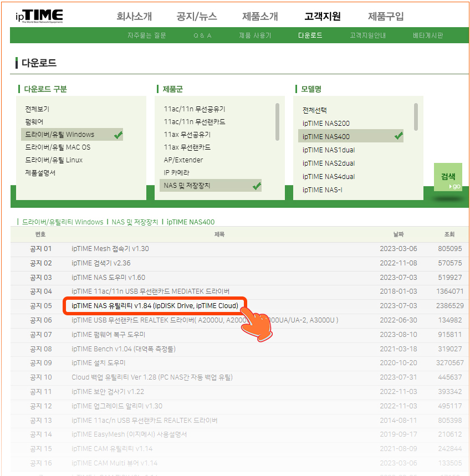Choose AP/Extender product group
Screen dimensions: 470x476
pyautogui.click(x=183, y=160)
